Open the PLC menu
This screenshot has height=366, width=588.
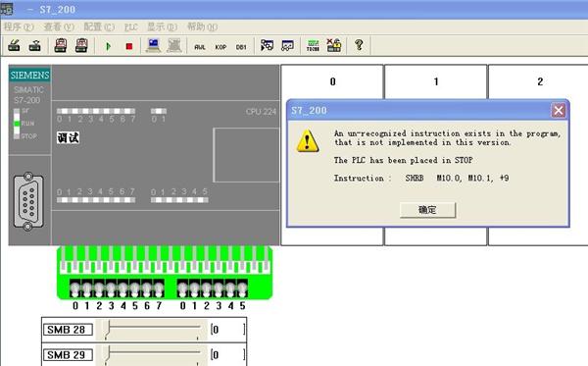[x=131, y=27]
